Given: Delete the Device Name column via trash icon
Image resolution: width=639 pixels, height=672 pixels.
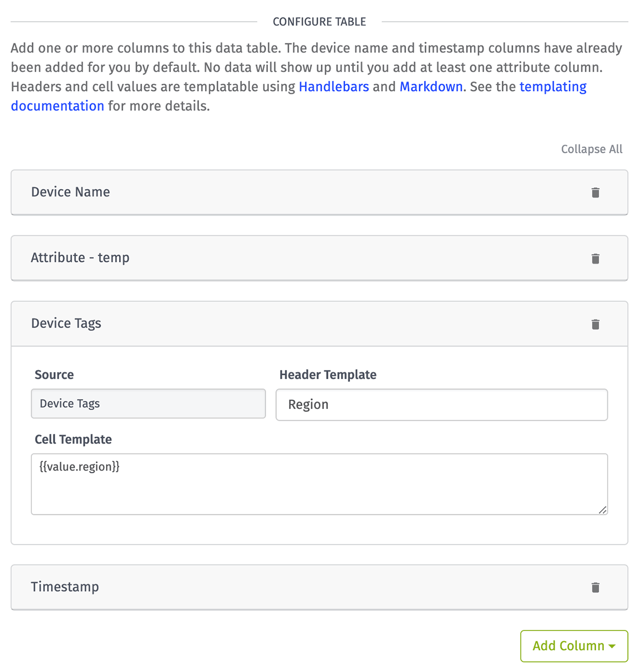Looking at the screenshot, I should coord(595,193).
